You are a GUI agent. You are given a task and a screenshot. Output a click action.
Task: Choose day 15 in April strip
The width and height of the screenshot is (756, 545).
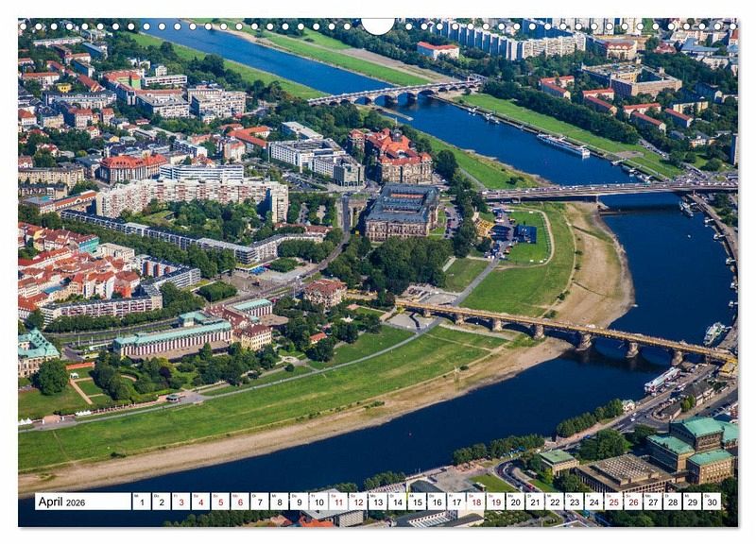coord(417,502)
